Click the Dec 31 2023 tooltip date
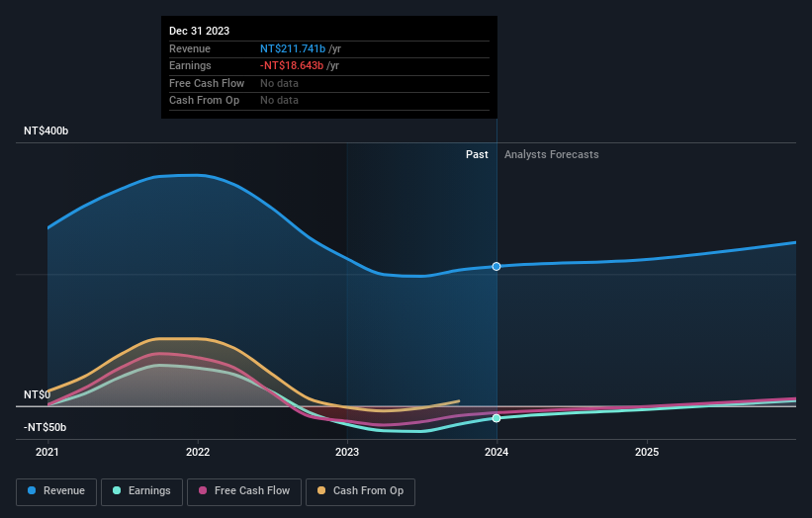Screen dimensions: 812x518 pyautogui.click(x=200, y=31)
